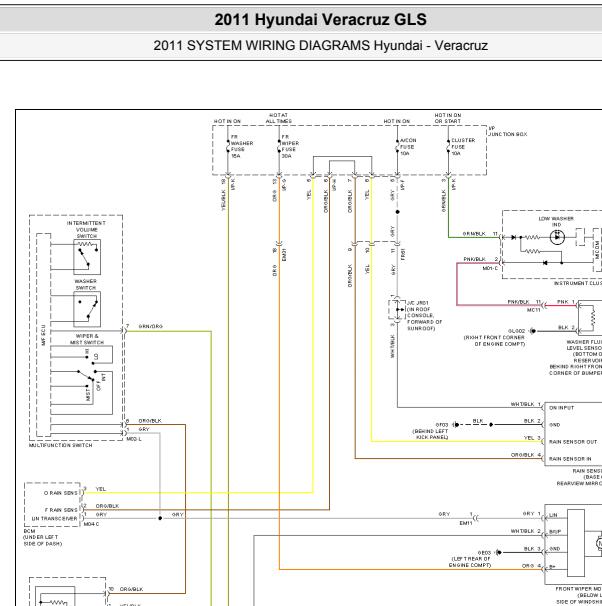Click the 'LOW WASHER IND' label

[x=556, y=221]
